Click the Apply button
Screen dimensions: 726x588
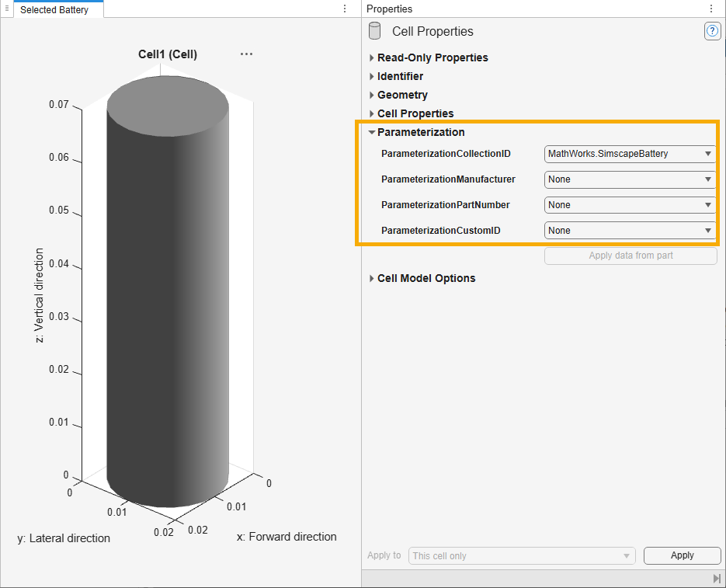pyautogui.click(x=682, y=555)
